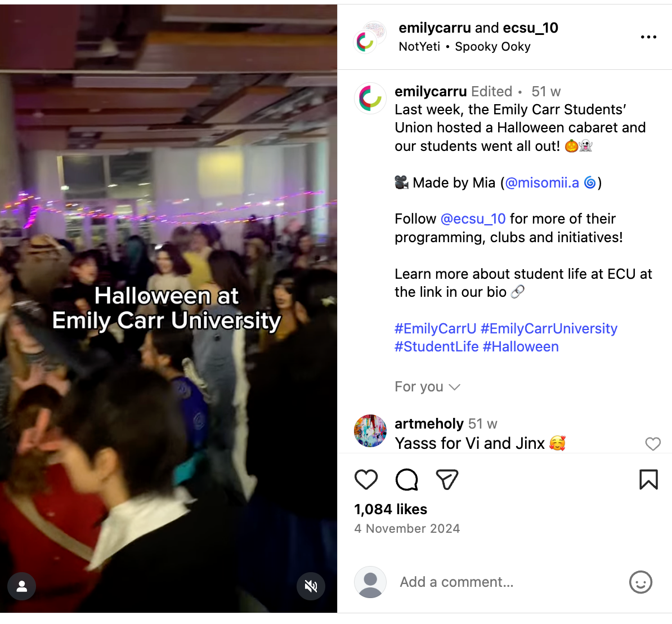
Task: Open the @ecsu_10 mention in the caption
Action: pos(473,219)
